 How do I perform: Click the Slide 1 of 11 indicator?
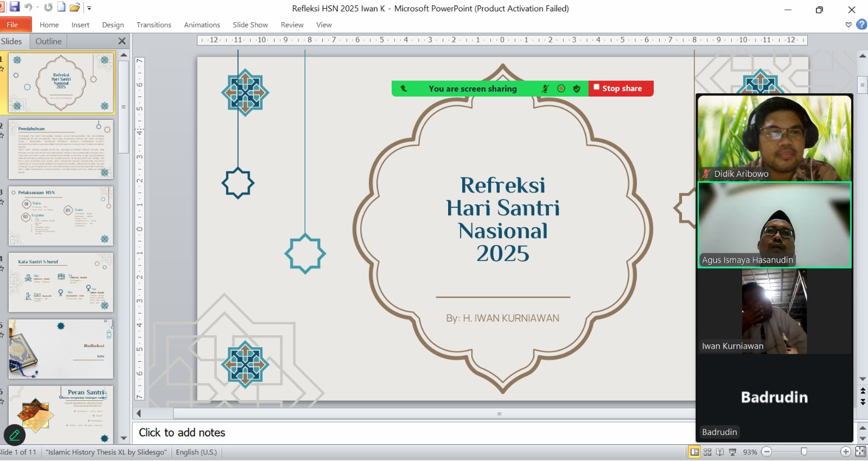click(x=18, y=452)
